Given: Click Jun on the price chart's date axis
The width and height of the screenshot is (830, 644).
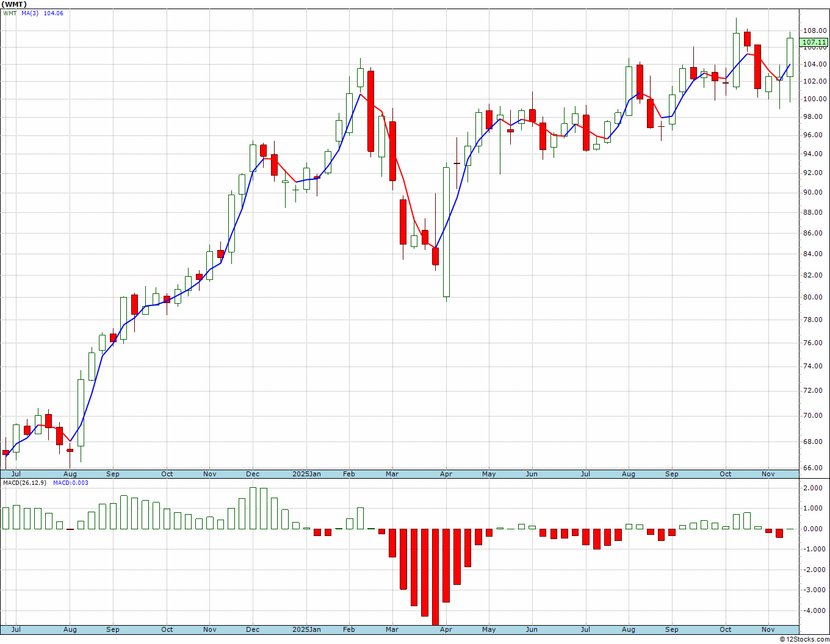Looking at the screenshot, I should click(x=532, y=474).
